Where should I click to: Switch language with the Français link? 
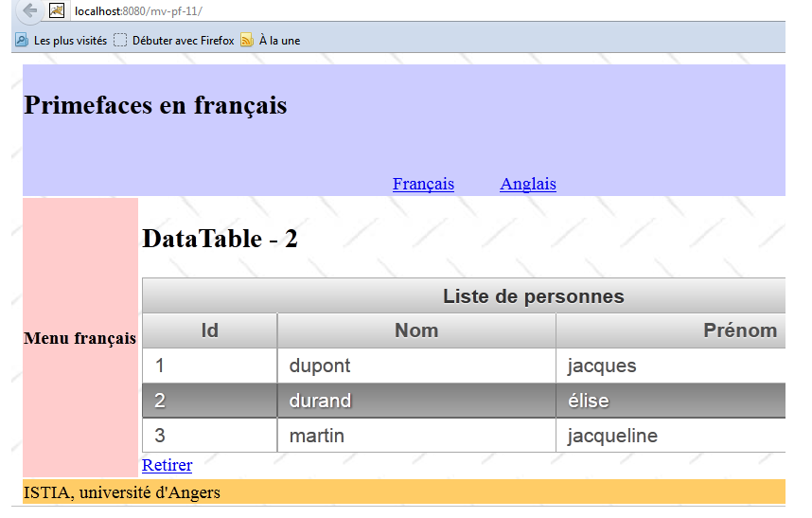point(423,184)
